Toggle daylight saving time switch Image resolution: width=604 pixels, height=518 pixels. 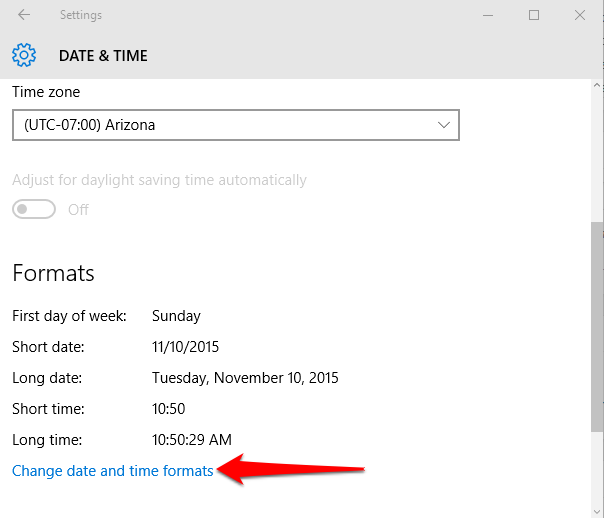[x=34, y=209]
